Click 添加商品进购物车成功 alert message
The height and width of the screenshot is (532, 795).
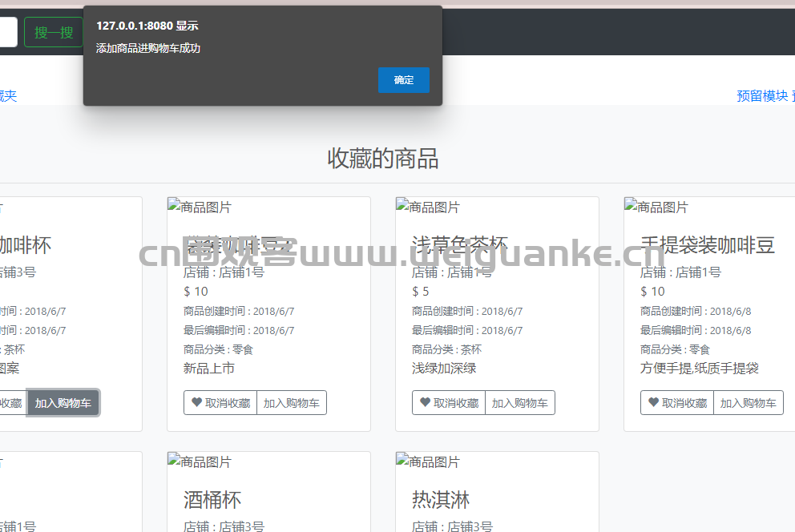[x=148, y=48]
